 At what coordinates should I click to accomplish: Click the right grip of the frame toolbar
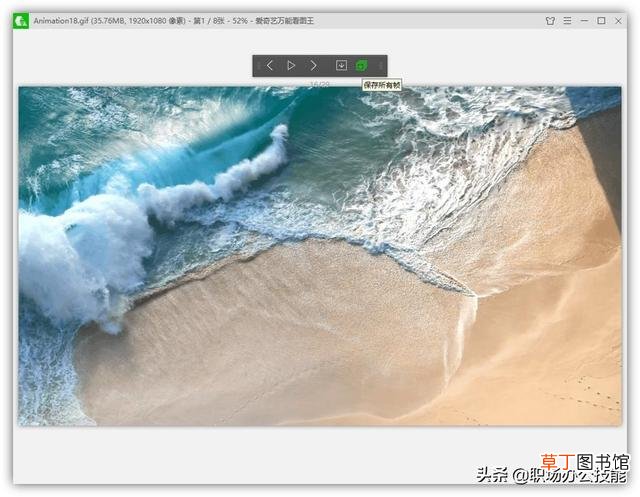[x=381, y=65]
